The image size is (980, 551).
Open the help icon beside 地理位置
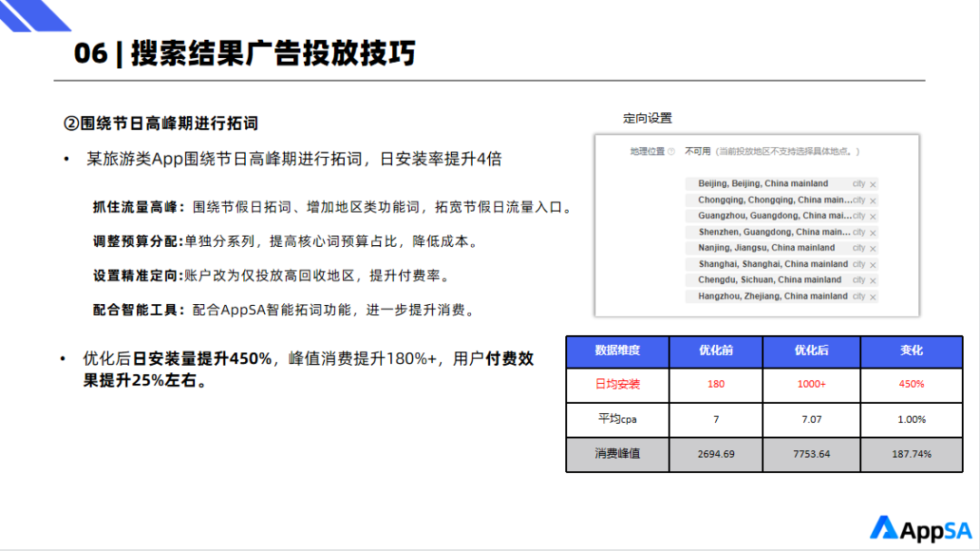tap(671, 152)
